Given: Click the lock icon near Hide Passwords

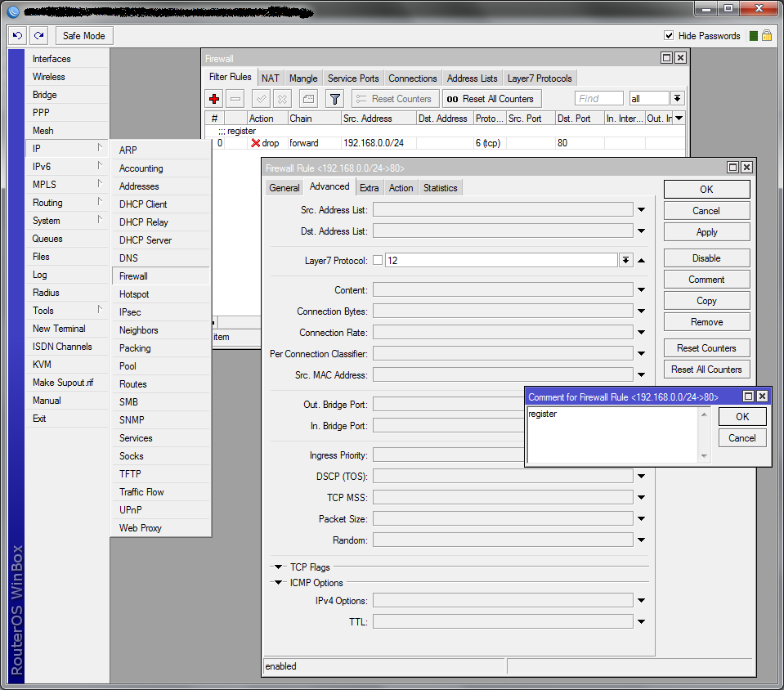Looking at the screenshot, I should (767, 35).
